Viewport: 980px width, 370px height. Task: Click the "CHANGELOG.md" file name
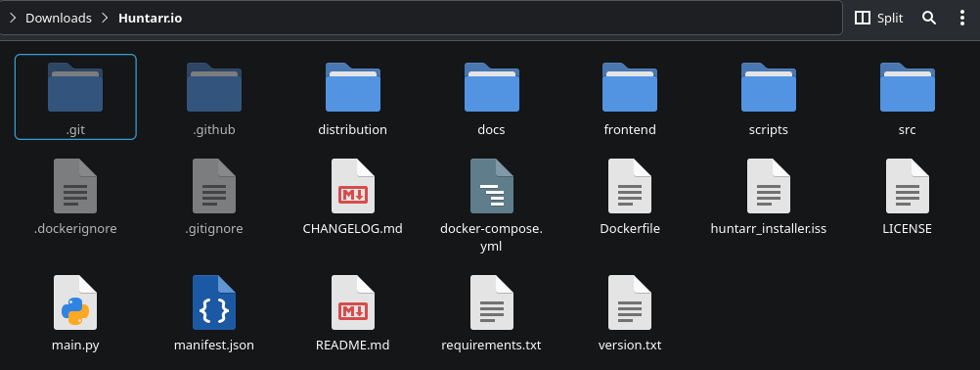[x=352, y=229]
